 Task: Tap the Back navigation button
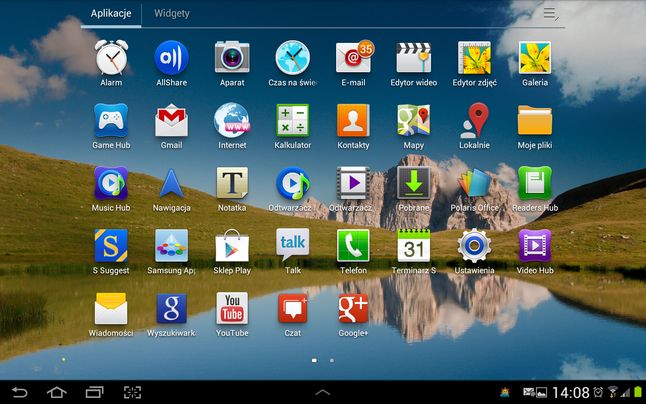[x=19, y=392]
